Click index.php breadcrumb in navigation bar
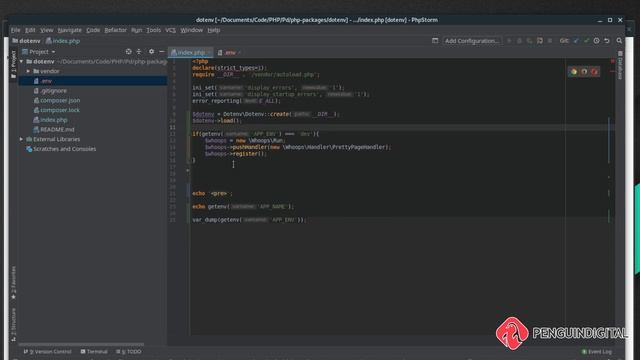Screen dimensions: 640x360 tap(63, 41)
